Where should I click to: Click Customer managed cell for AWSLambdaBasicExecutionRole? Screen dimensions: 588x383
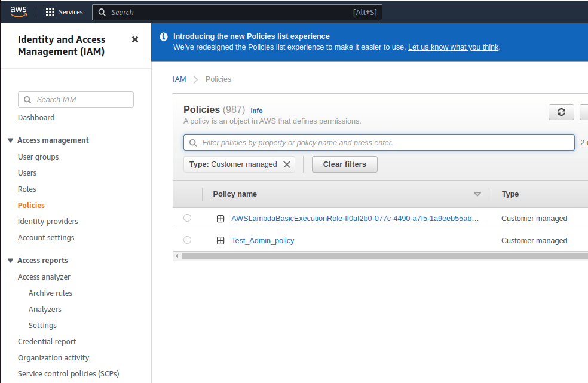click(x=534, y=219)
